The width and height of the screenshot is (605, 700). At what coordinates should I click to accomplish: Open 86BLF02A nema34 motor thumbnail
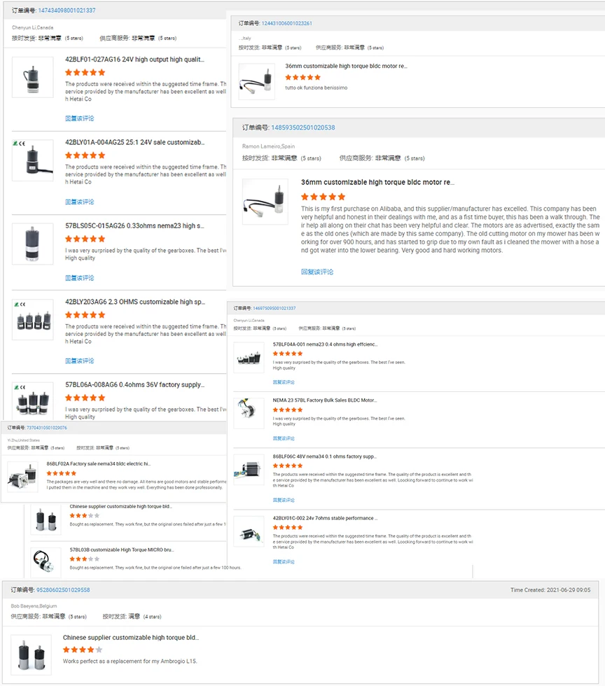22,477
